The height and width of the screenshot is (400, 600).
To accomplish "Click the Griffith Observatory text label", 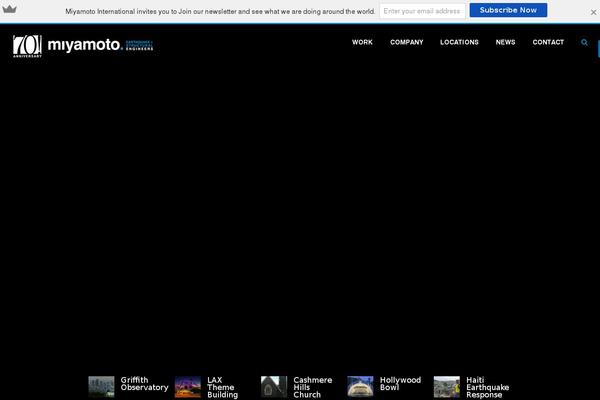I will pos(144,384).
